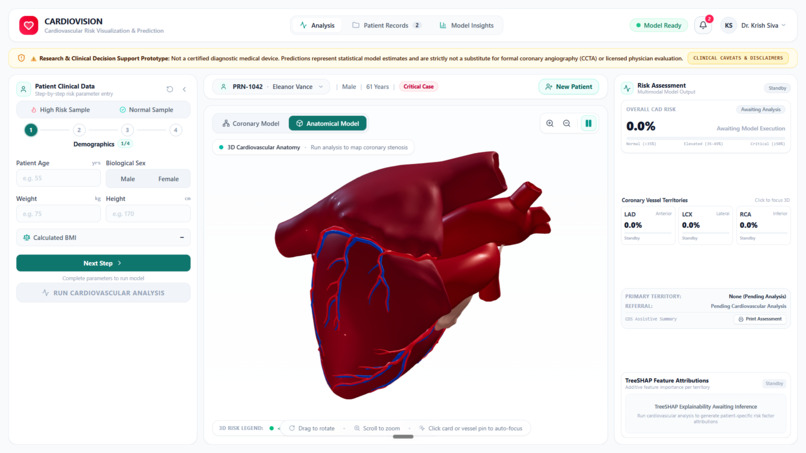806x453 pixels.
Task: Click the Critical Case tag
Action: pyautogui.click(x=418, y=87)
